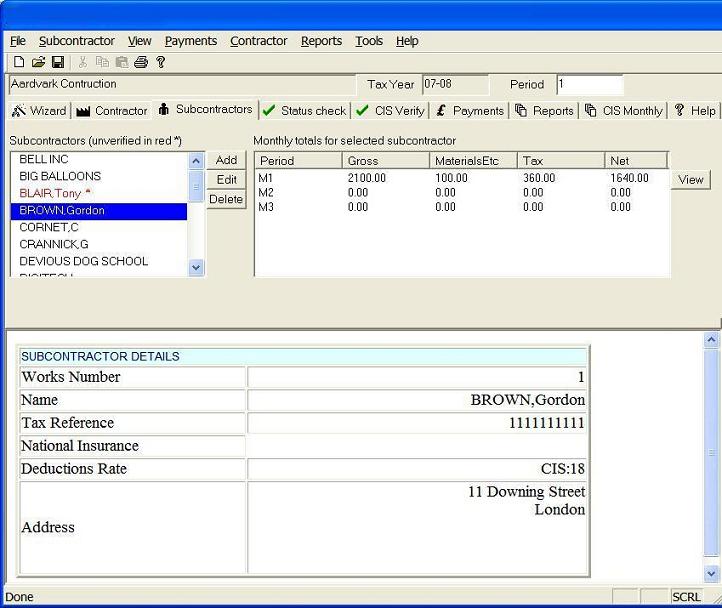Image resolution: width=722 pixels, height=608 pixels.
Task: Select BELL INC in subcontractor list
Action: 99,159
